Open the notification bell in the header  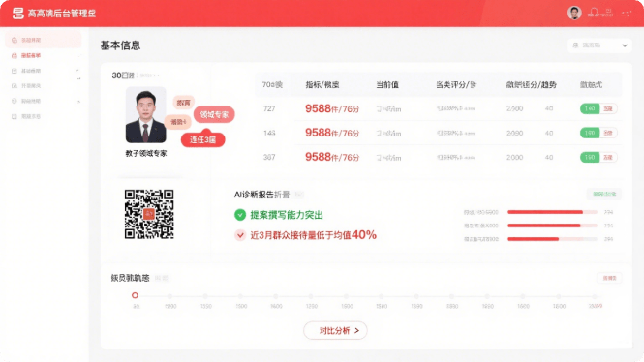(x=594, y=13)
